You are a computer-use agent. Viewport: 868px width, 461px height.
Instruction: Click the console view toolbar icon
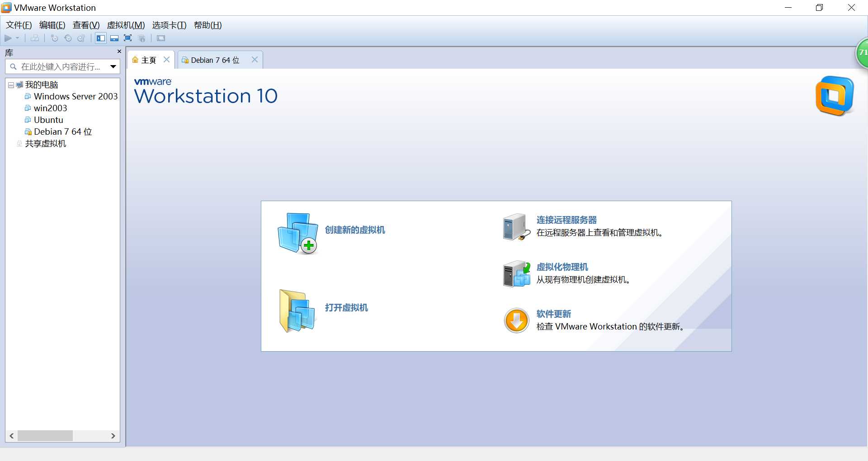pos(161,38)
